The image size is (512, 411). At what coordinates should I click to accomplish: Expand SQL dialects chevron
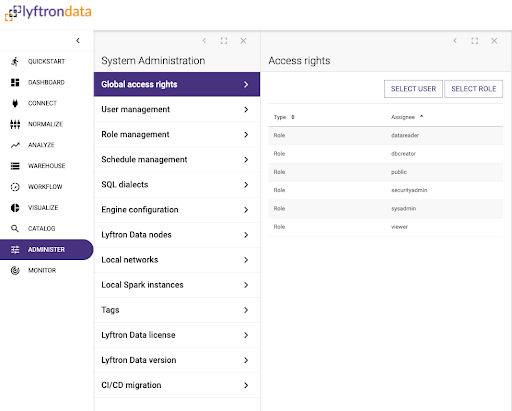coord(246,185)
